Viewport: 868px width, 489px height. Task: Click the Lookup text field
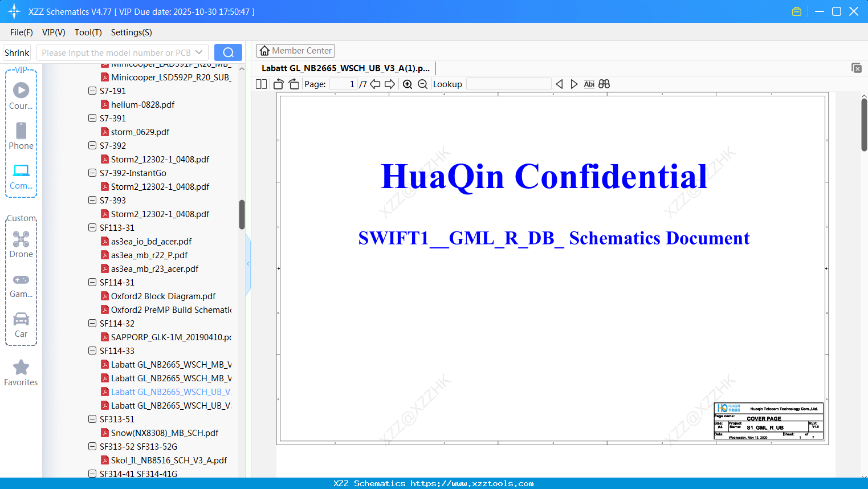pyautogui.click(x=509, y=84)
